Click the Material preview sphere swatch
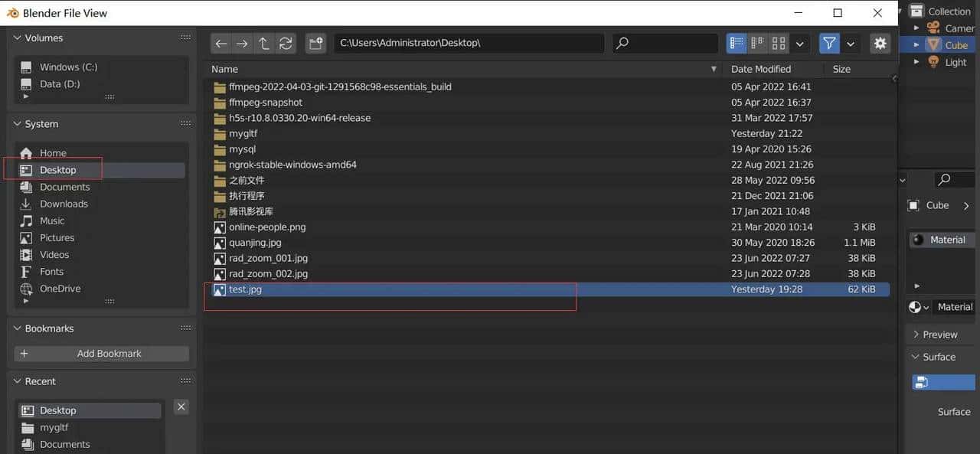Image resolution: width=980 pixels, height=454 pixels. pyautogui.click(x=916, y=306)
